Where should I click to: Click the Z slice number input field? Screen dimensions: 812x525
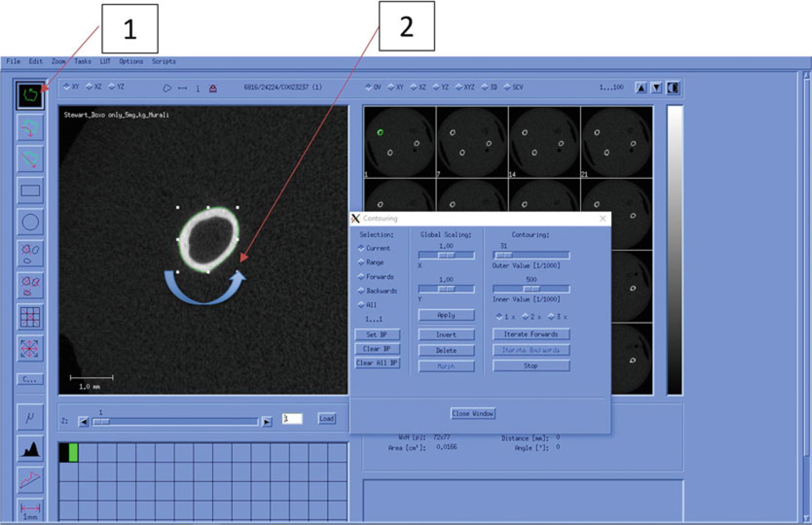(x=292, y=418)
